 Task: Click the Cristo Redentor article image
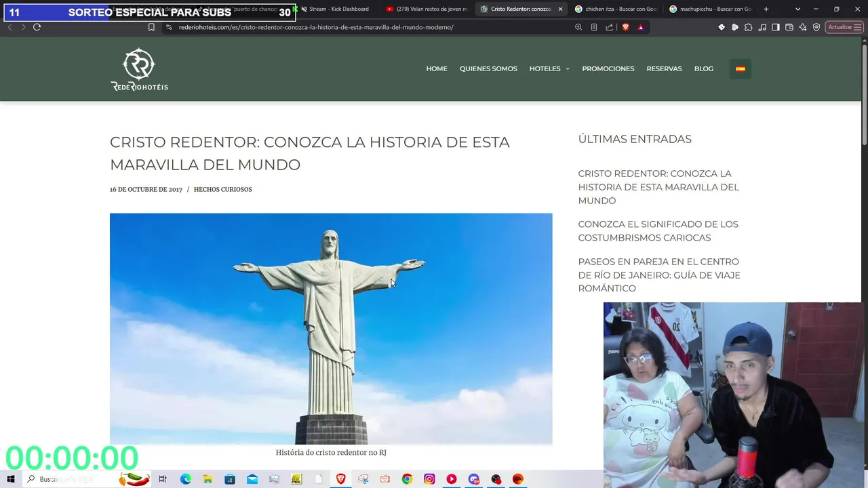tap(331, 329)
